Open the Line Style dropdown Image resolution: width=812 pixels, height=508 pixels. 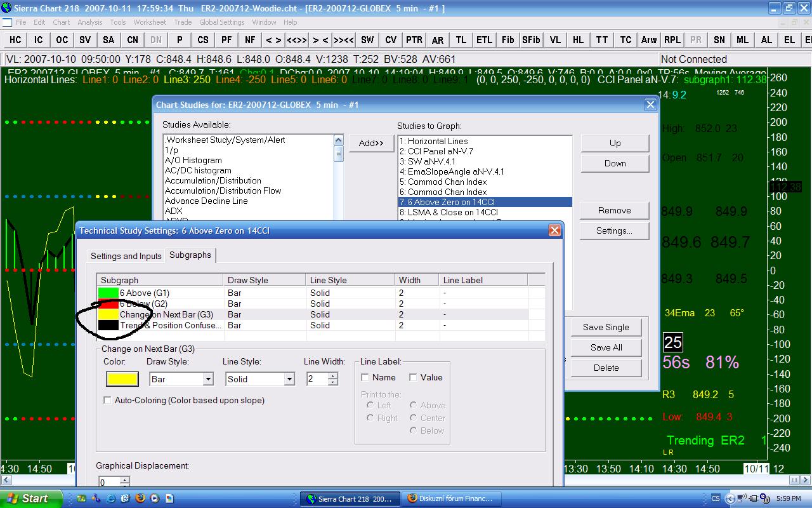pos(289,379)
